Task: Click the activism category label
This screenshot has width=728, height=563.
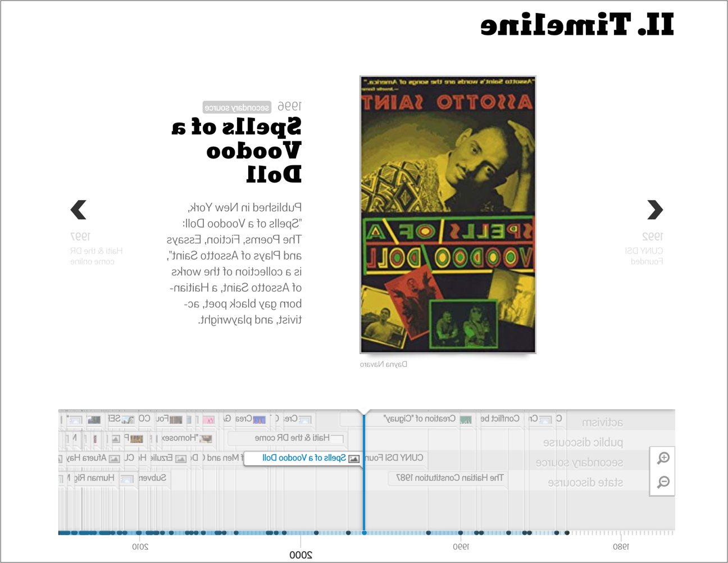Action: (x=602, y=422)
